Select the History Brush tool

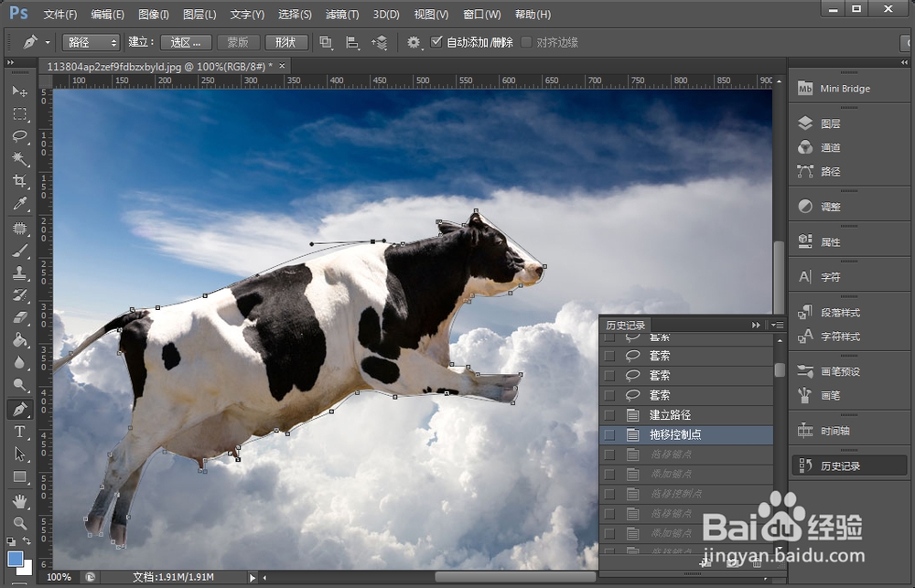tap(20, 294)
